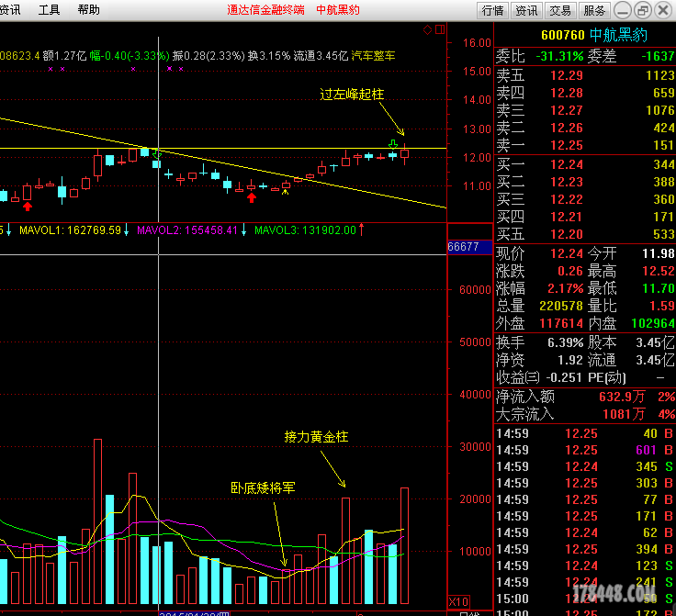Viewport: 676px width, 616px height.
Task: Click the 委比 value -31.31%
Action: click(x=559, y=56)
